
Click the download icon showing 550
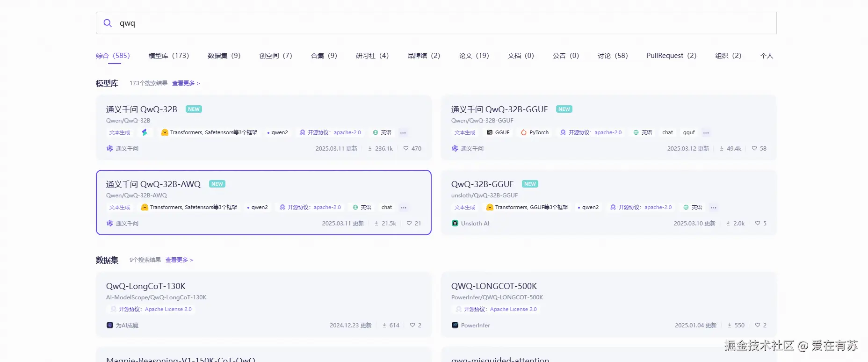point(730,325)
